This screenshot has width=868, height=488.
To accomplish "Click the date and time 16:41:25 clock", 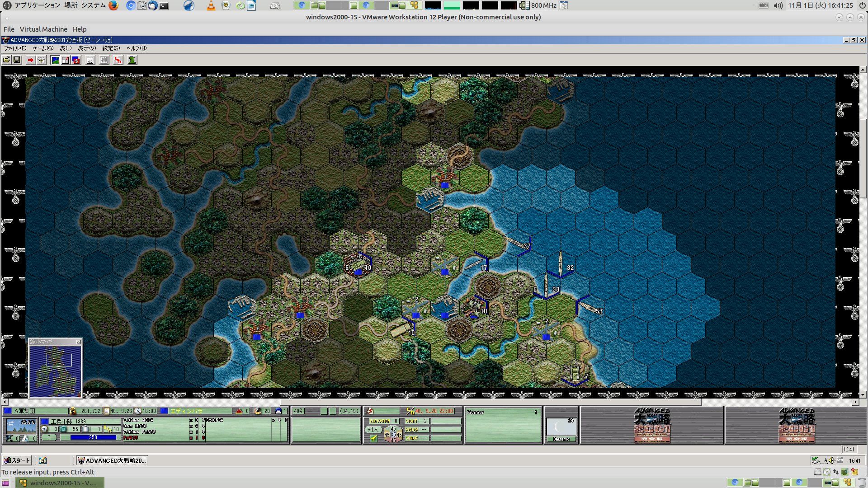I will pos(821,5).
